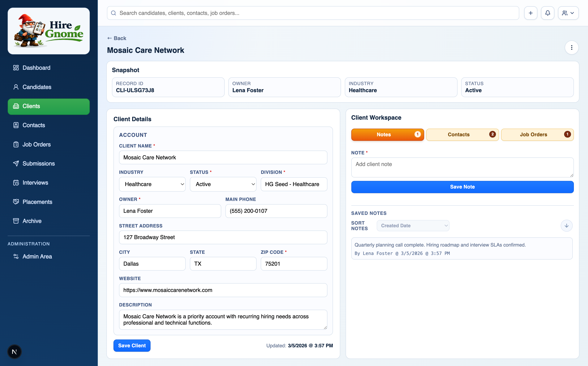Click the Add client note text area

point(462,167)
